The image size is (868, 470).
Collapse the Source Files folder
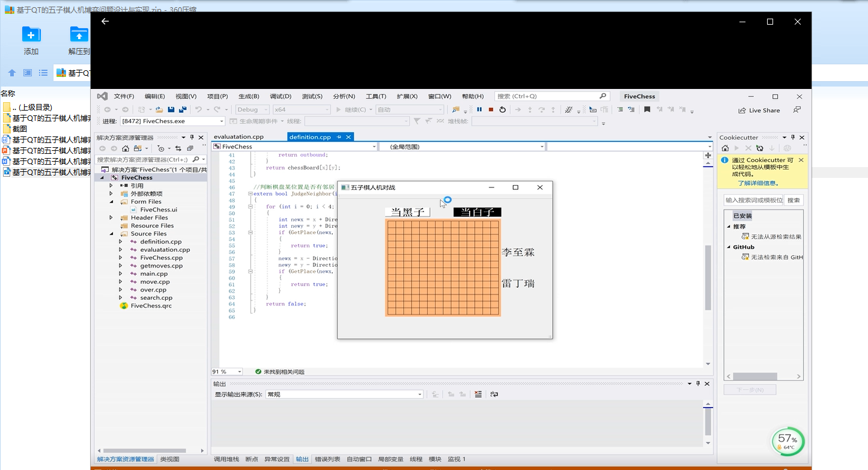tap(111, 234)
